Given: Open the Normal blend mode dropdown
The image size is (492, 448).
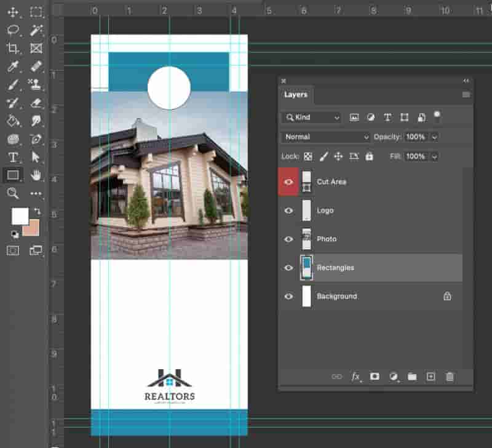Looking at the screenshot, I should pos(325,137).
